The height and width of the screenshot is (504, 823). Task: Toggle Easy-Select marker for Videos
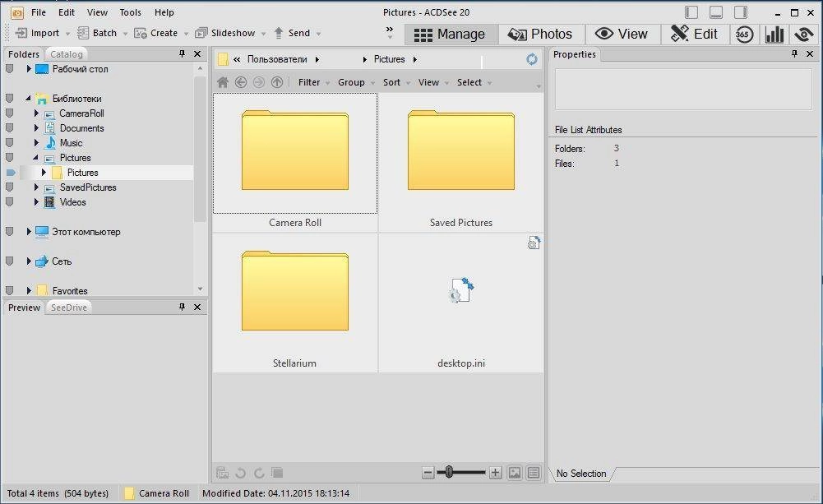9,201
